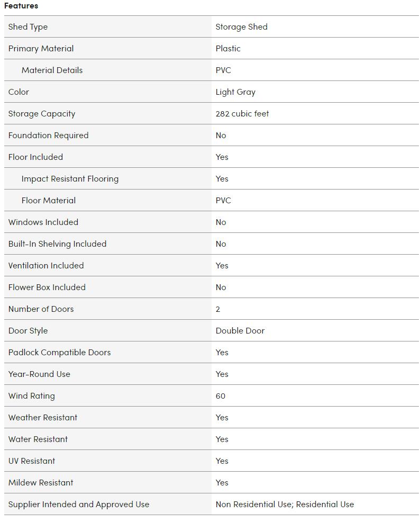Click the Primary Material label
Screen dimensions: 420x522
click(x=41, y=49)
